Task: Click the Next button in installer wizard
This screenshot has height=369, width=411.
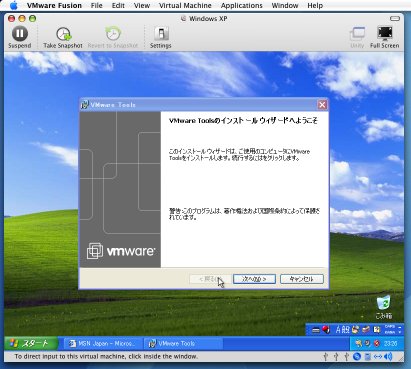Action: (254, 279)
